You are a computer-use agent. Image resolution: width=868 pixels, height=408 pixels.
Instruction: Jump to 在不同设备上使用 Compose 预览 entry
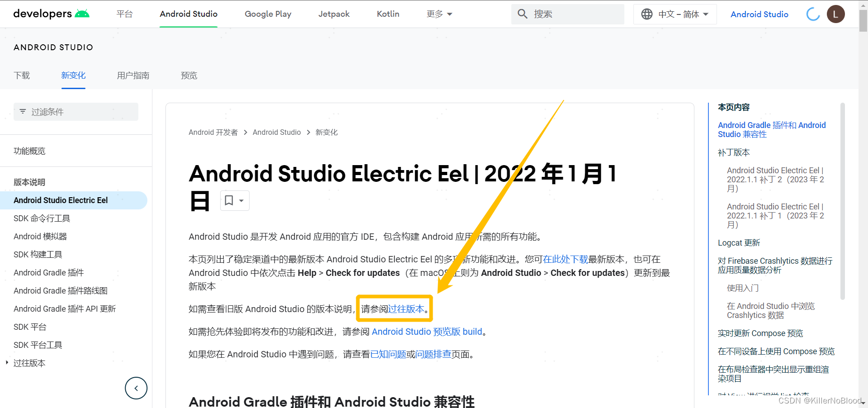click(x=776, y=351)
